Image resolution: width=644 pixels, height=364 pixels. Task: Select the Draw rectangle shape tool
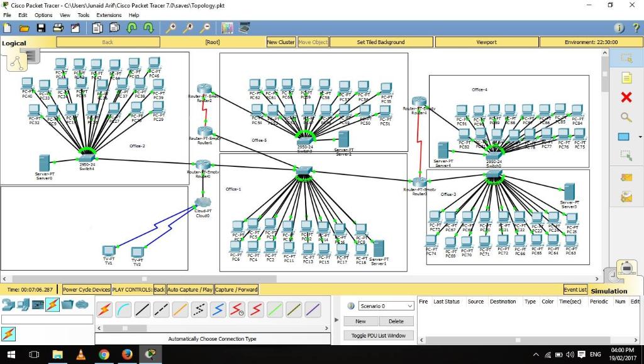click(x=624, y=137)
